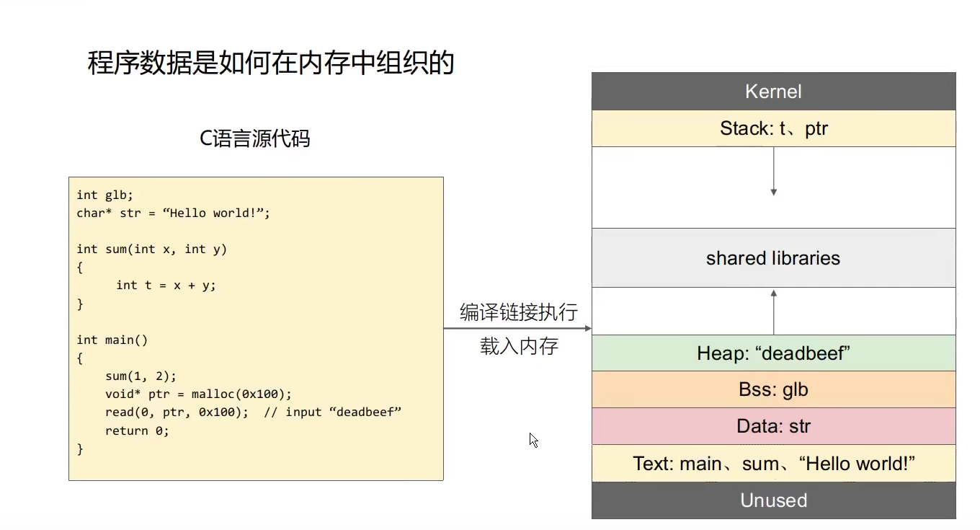
Task: Select the Unused memory block
Action: 774,500
